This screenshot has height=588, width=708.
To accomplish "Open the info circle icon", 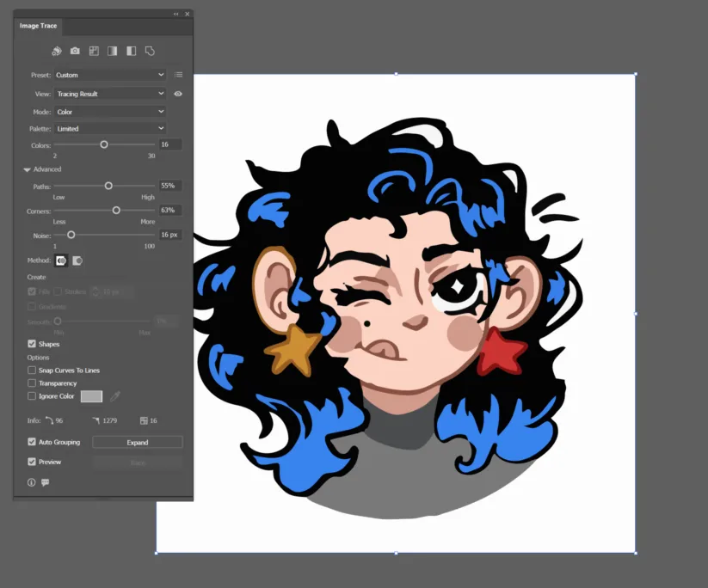I will 31,482.
